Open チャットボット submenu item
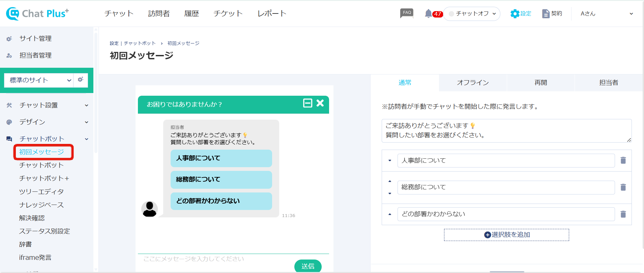This screenshot has width=644, height=273. coord(41,165)
